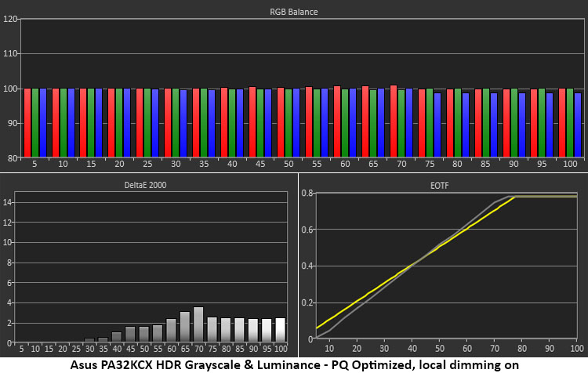The image size is (588, 373).
Task: Select the 50 label under EOTF chart
Action: click(x=440, y=349)
